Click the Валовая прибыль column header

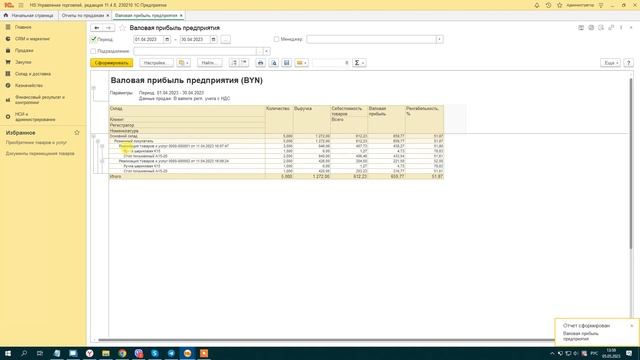click(386, 119)
